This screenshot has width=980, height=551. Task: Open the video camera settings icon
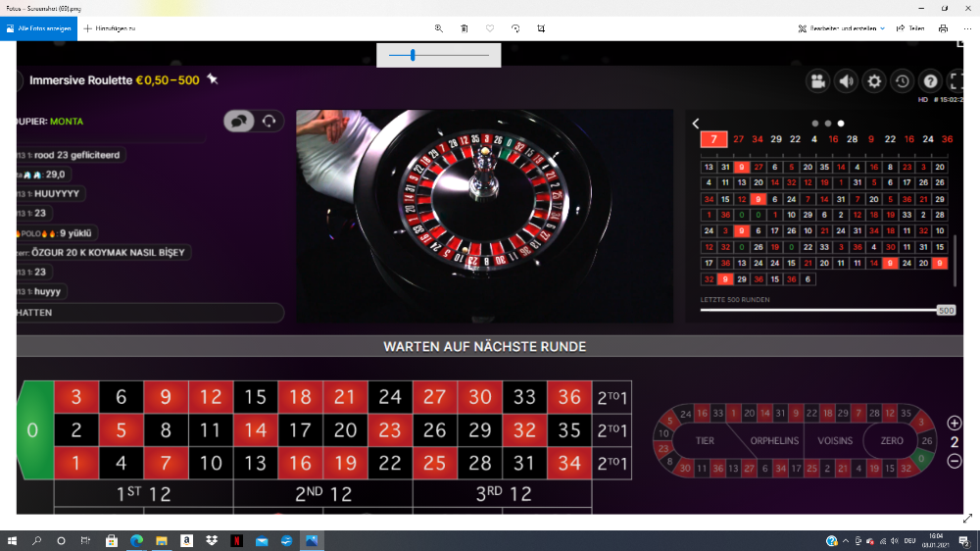pos(817,81)
